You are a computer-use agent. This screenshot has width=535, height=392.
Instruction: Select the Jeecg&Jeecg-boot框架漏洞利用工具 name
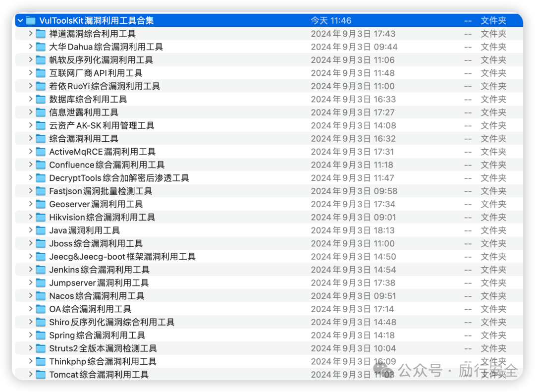click(122, 256)
